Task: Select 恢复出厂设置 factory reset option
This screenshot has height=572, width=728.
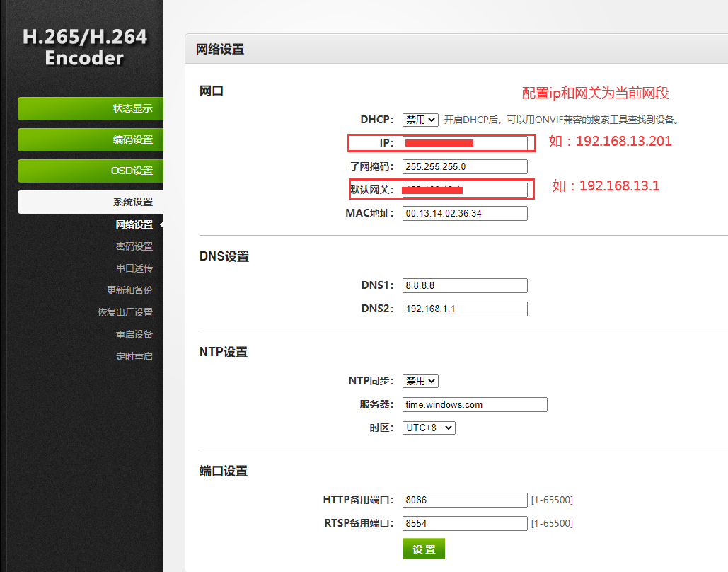Action: point(125,312)
